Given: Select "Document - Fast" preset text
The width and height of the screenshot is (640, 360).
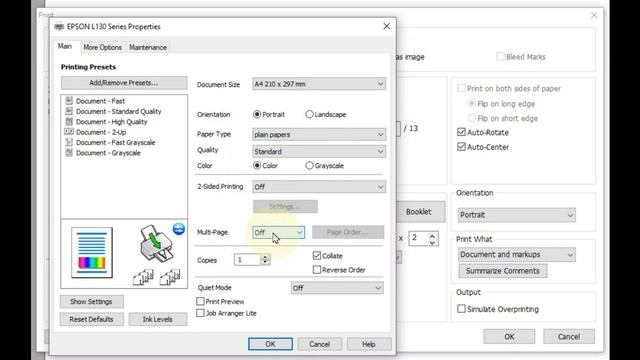Looking at the screenshot, I should coord(100,101).
